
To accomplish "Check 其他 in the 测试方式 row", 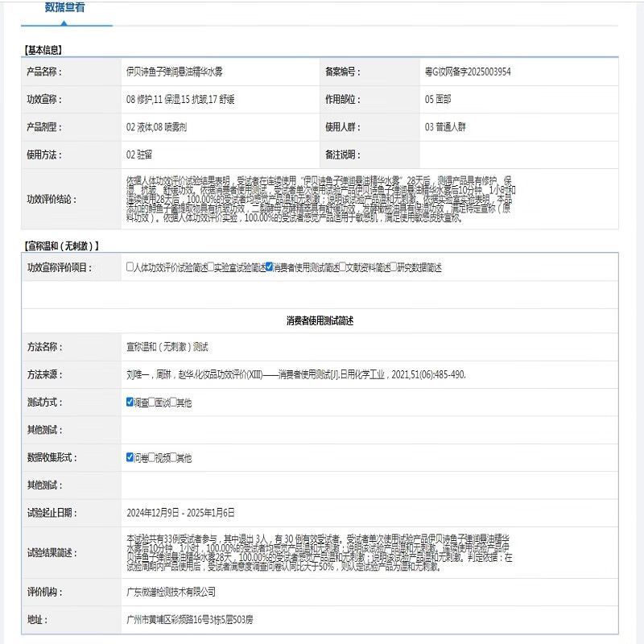I will click(x=175, y=401).
